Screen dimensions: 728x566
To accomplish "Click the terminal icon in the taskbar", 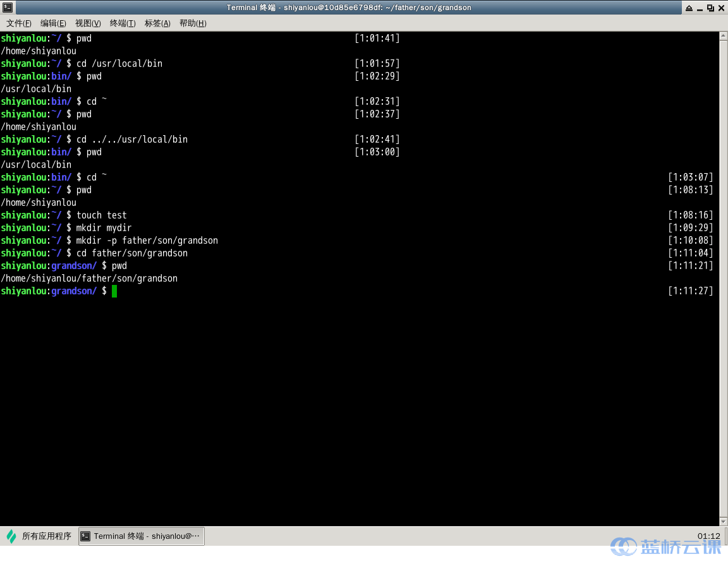I will click(85, 536).
